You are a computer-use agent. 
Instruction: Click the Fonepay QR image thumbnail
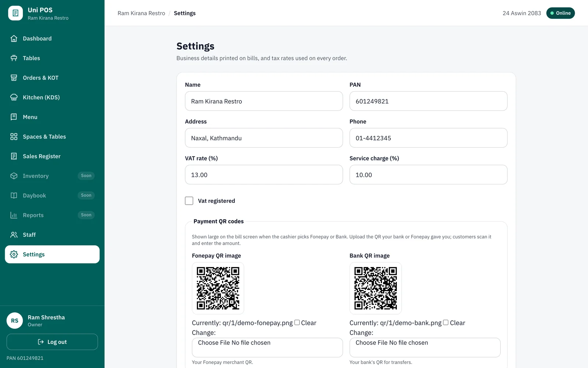point(218,288)
